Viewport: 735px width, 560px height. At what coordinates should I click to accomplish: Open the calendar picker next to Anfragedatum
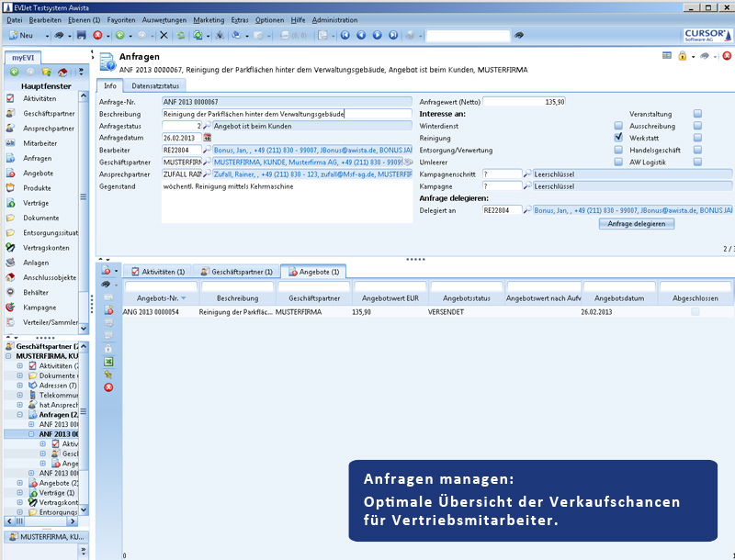(207, 138)
